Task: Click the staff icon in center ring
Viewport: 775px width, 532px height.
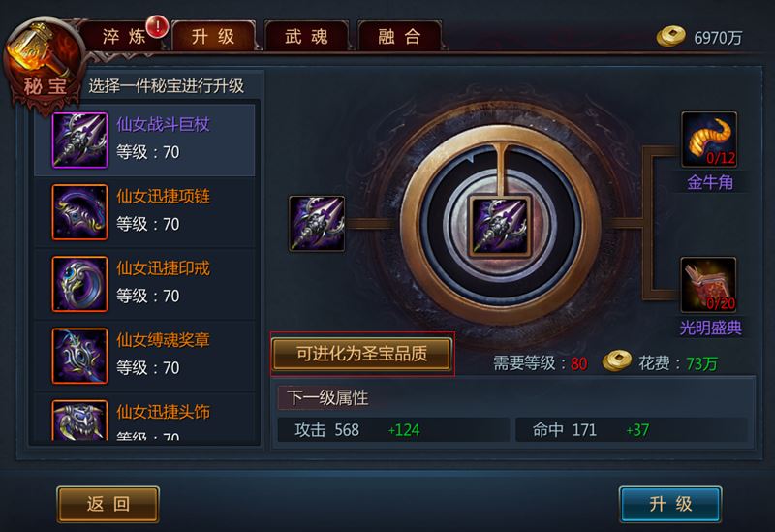Action: tap(500, 227)
